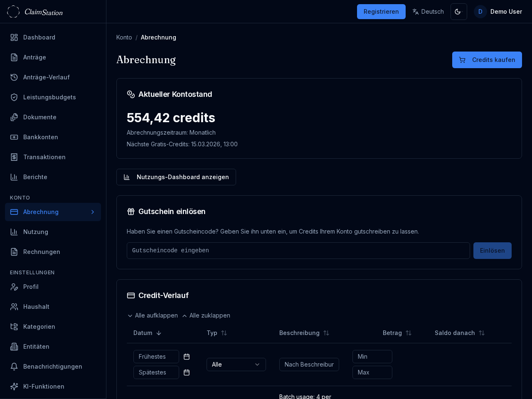Open calendar picker for Frühestes date
This screenshot has width=532, height=399.
pyautogui.click(x=187, y=357)
